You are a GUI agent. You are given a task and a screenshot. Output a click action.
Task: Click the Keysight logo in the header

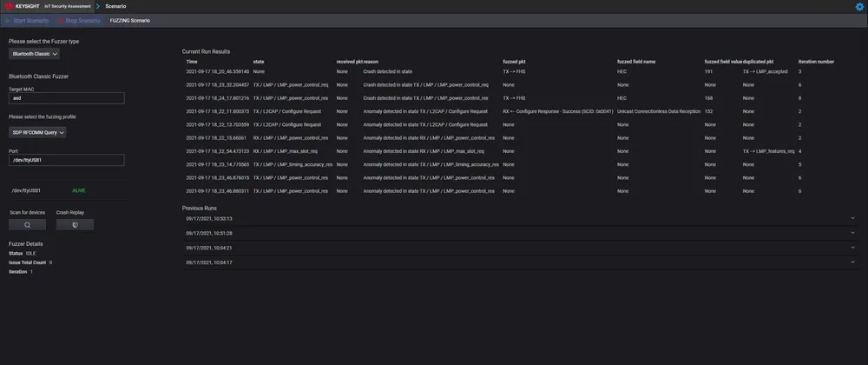coord(21,6)
